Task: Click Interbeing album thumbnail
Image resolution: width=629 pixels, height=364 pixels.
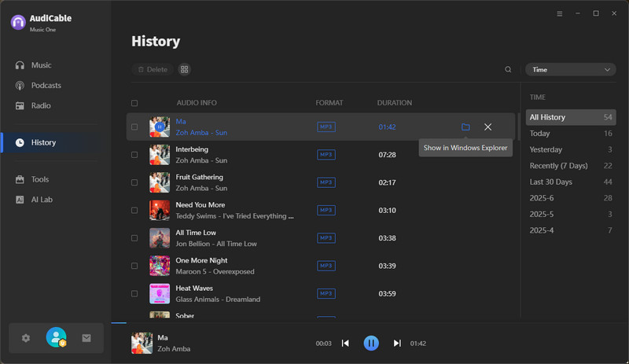Action: pos(160,155)
